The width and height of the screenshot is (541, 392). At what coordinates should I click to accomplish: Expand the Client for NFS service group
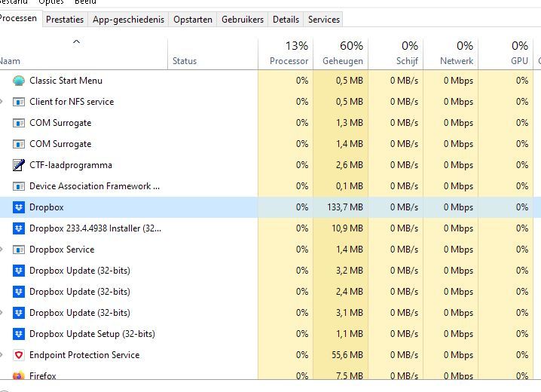pyautogui.click(x=3, y=102)
